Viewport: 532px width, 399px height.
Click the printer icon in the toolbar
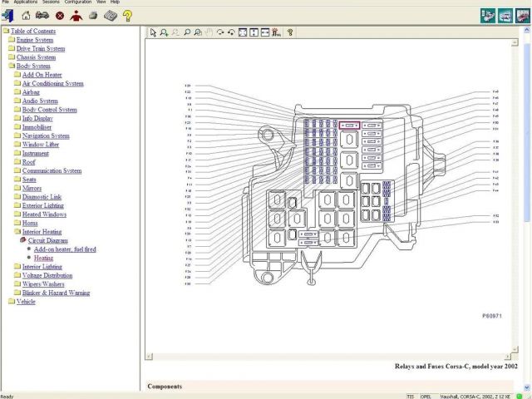pos(93,15)
